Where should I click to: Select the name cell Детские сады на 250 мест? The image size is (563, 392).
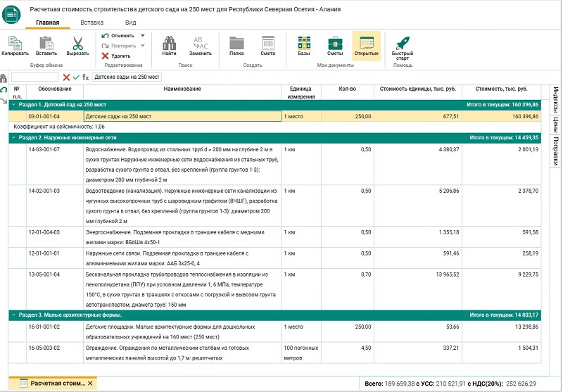point(182,116)
